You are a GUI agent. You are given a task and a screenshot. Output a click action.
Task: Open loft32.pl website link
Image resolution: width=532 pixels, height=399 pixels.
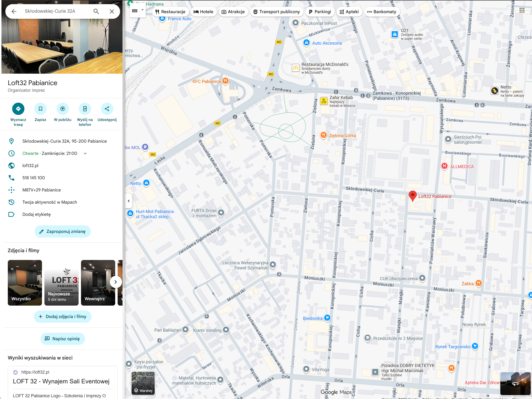(x=31, y=166)
